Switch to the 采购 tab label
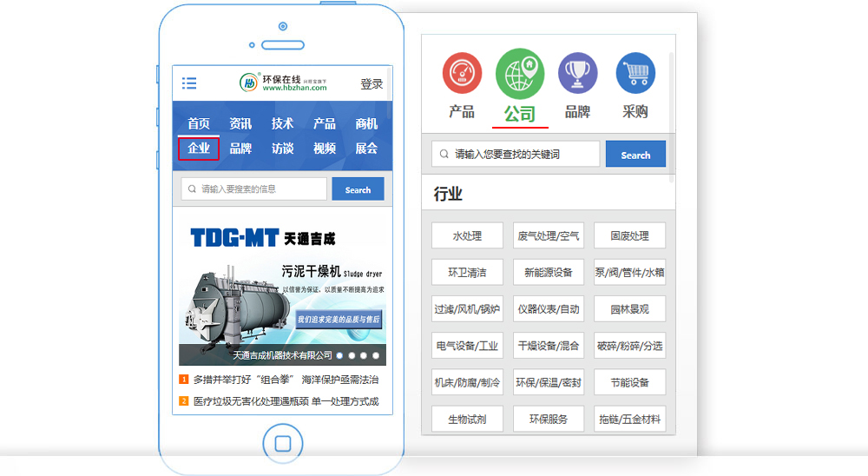The width and height of the screenshot is (868, 476). pyautogui.click(x=635, y=112)
